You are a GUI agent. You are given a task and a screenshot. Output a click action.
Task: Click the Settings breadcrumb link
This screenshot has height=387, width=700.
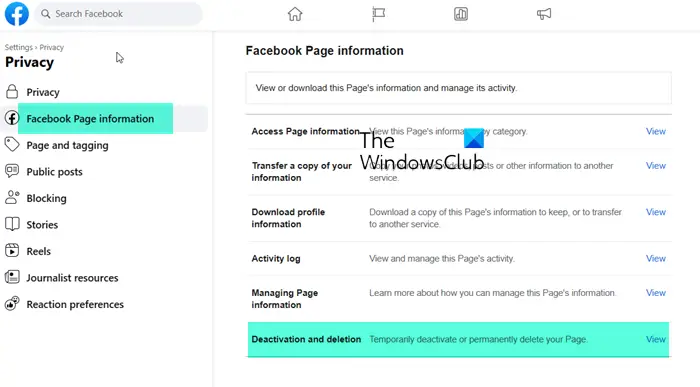(19, 47)
